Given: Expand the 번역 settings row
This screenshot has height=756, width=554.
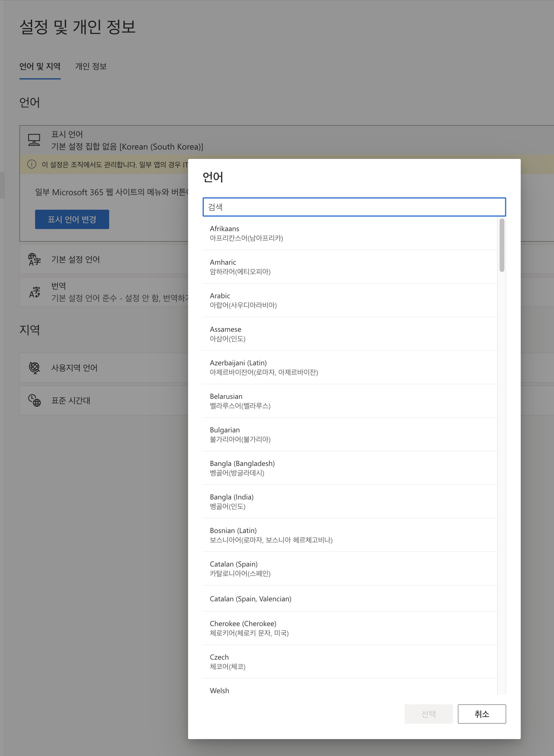Looking at the screenshot, I should [104, 292].
